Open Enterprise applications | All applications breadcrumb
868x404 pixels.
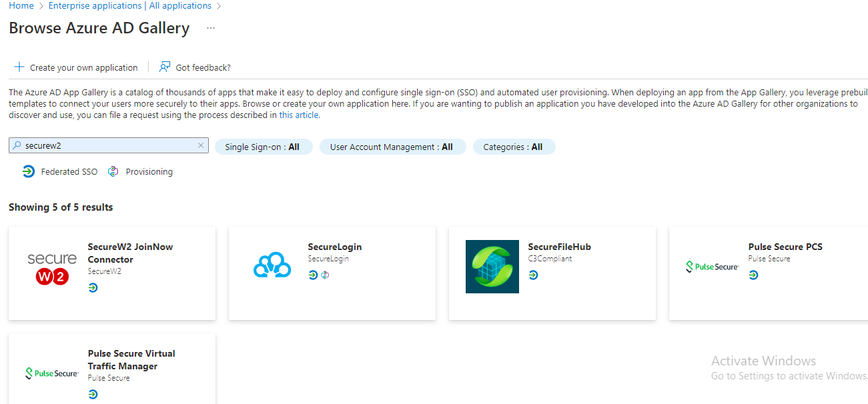[x=130, y=5]
